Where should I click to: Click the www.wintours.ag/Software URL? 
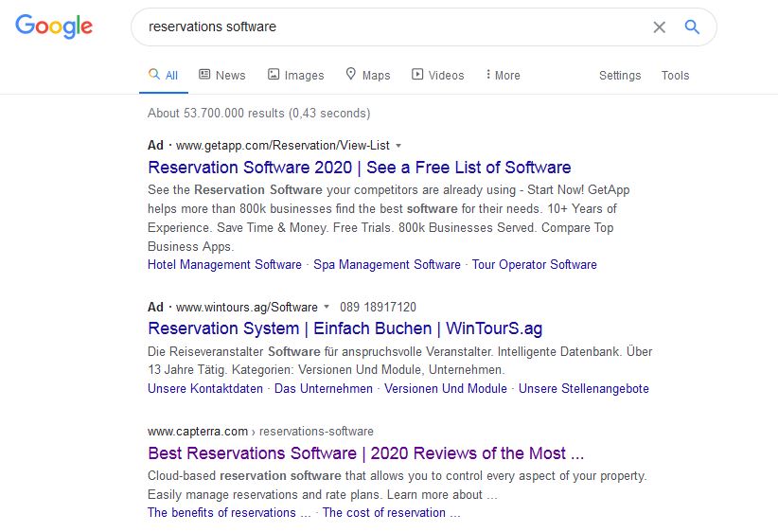(x=247, y=308)
